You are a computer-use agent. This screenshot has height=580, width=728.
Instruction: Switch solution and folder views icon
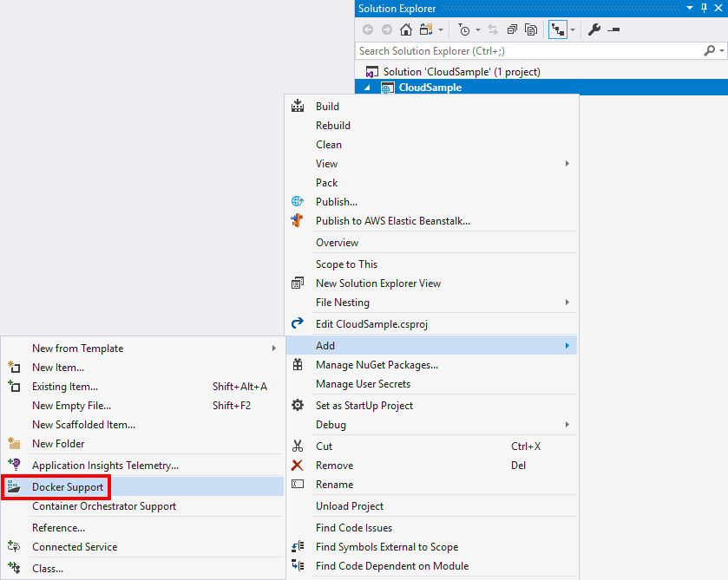coord(426,29)
